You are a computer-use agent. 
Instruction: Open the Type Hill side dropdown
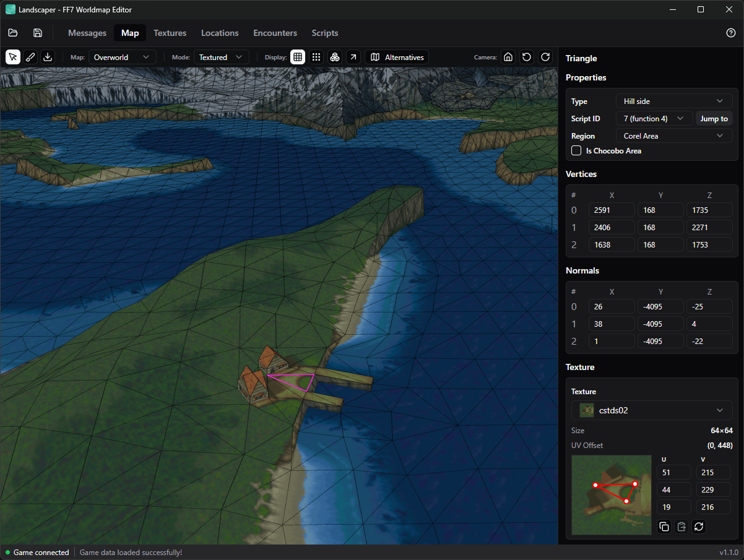(x=674, y=101)
